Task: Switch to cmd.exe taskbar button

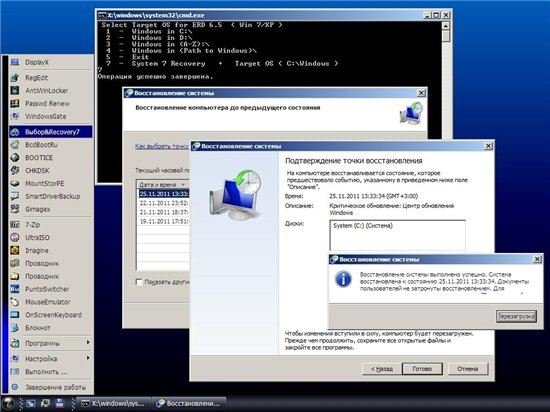Action: click(x=113, y=404)
